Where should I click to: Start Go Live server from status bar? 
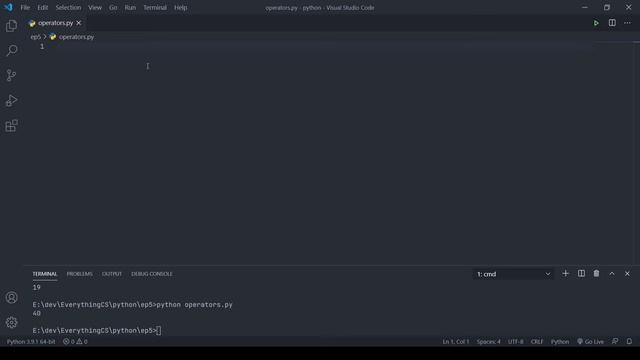[x=590, y=342]
